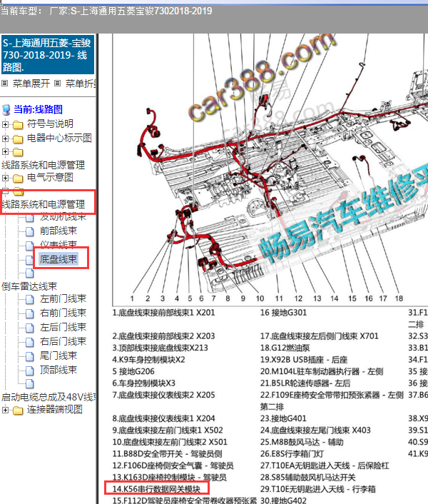The image size is (428, 504).
Task: Open the 倒车雷达线束 page
Action: tap(29, 286)
